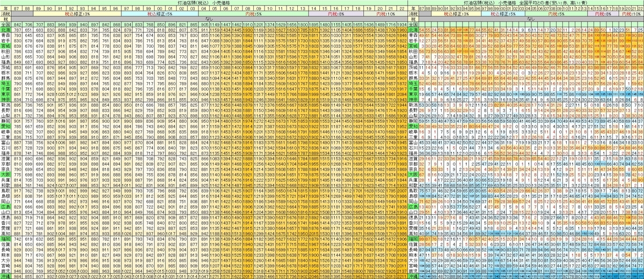Viewport: 644px width, 279px height.
Task: Click the 税込修正:3% header in the difference table
Action: click(456, 13)
